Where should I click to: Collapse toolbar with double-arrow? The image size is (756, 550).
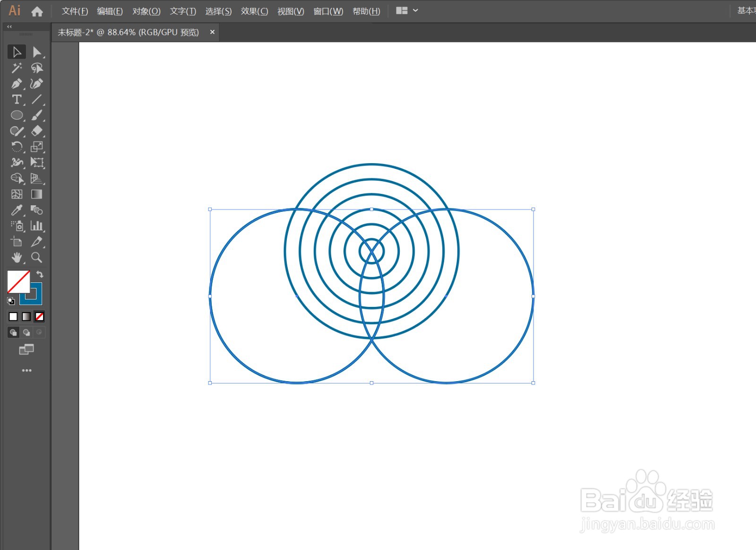[x=9, y=27]
